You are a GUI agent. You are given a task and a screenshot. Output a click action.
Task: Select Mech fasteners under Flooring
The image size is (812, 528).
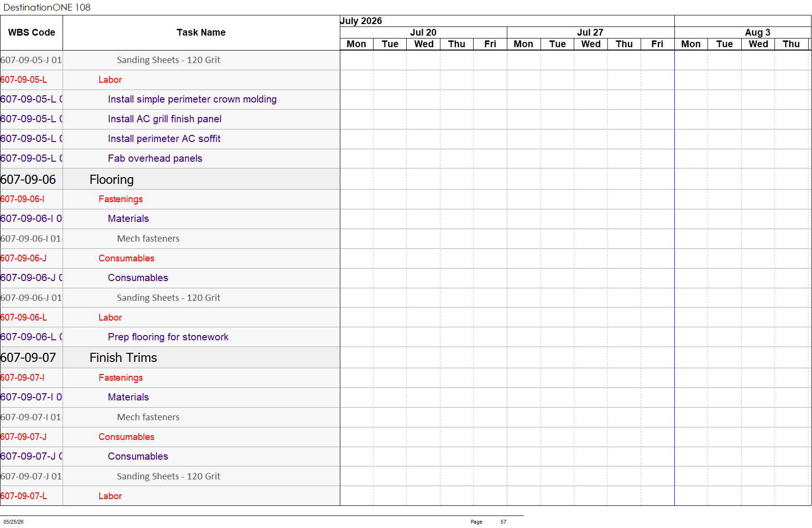coord(148,239)
